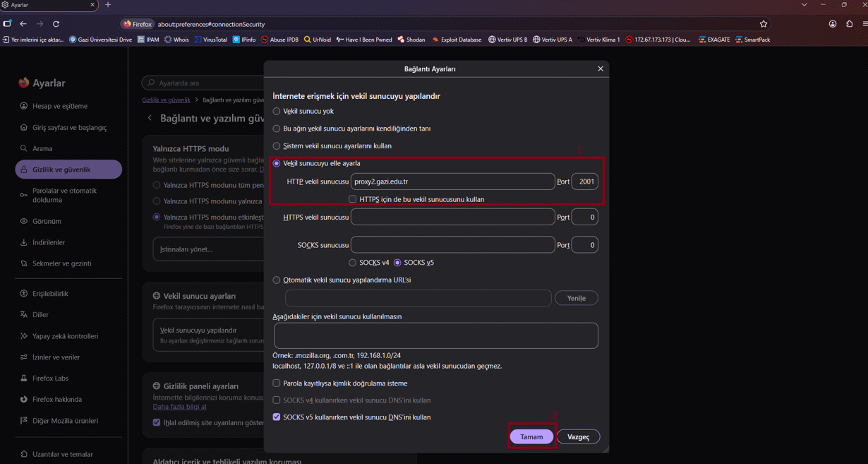Select the 'Vekil sunucu yok' radio option
This screenshot has height=464, width=868.
(277, 111)
